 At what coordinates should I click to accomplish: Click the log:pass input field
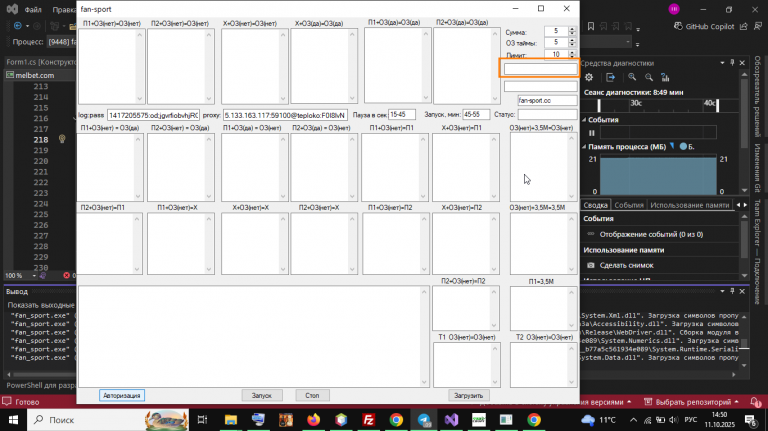point(153,115)
